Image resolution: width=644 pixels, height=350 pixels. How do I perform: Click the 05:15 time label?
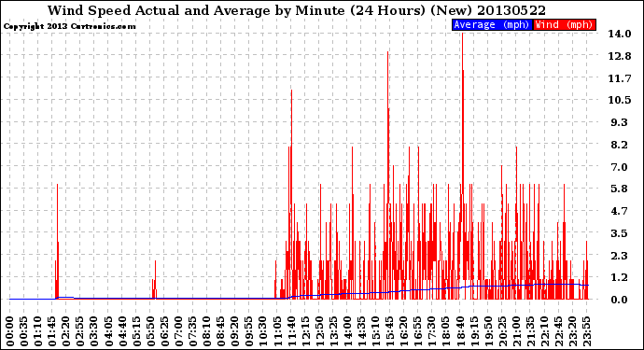(x=136, y=331)
